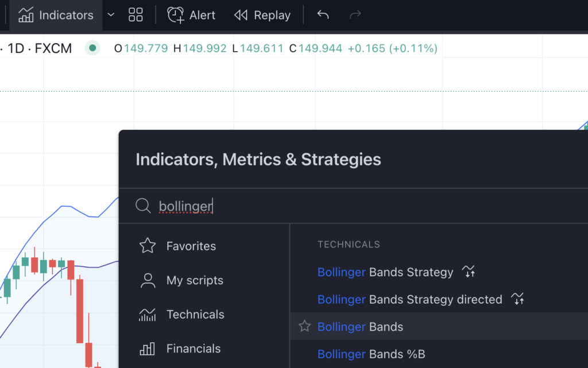Expand the Indicators button dropdown chevron
The image size is (588, 368).
click(111, 15)
